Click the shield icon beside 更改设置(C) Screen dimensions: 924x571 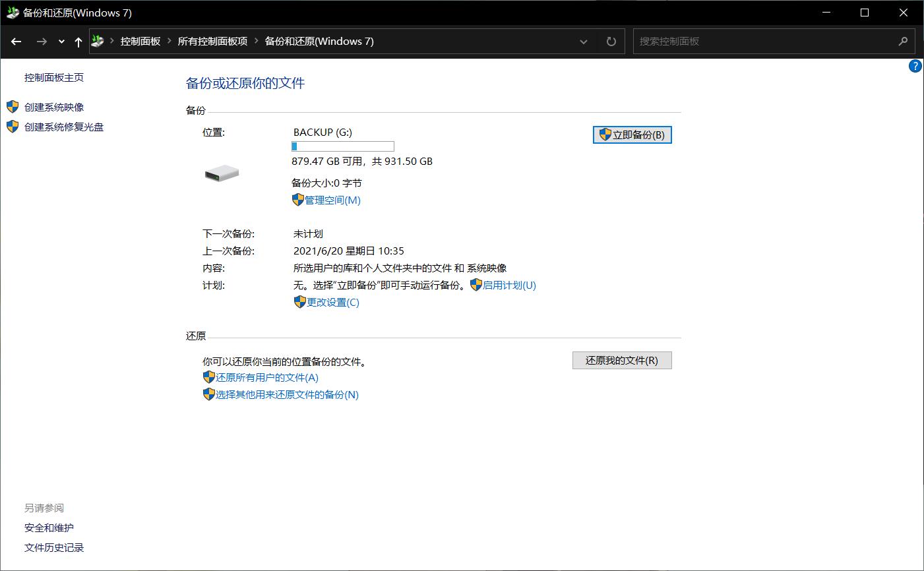[x=300, y=302]
